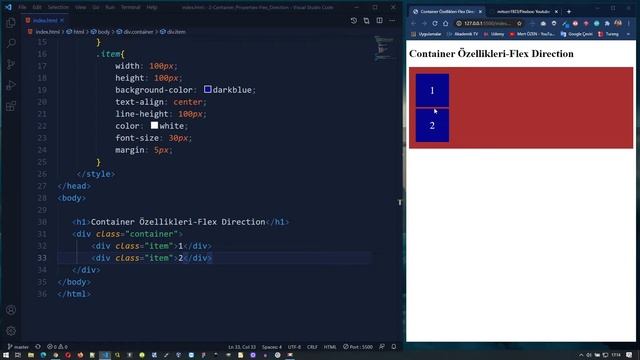This screenshot has width=640, height=360.
Task: Open File Explorer from the taskbar
Action: [31, 355]
